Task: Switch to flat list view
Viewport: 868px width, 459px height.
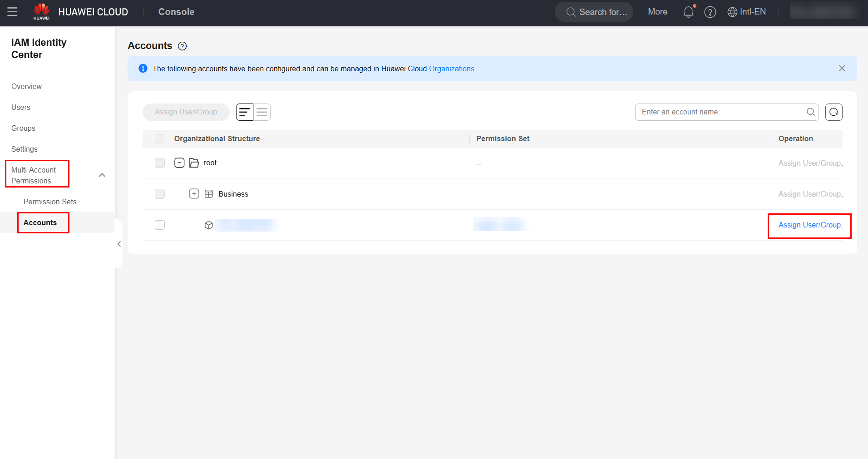Action: click(x=262, y=112)
